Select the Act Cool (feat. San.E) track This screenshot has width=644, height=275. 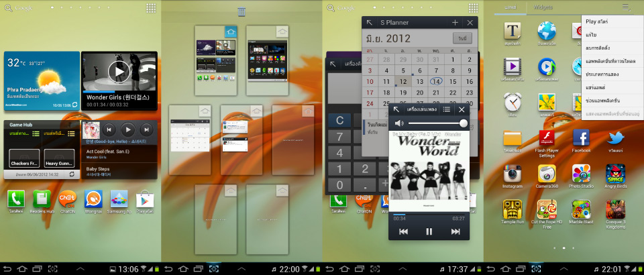point(119,154)
